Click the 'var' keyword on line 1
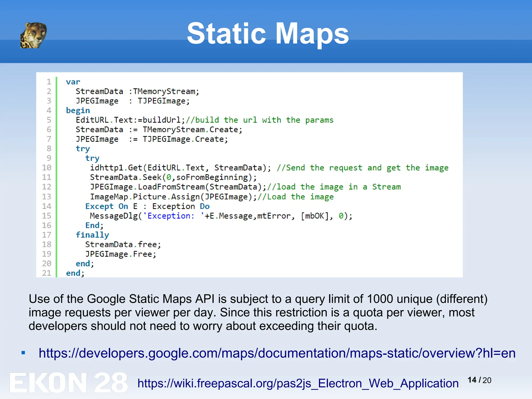 coord(73,82)
